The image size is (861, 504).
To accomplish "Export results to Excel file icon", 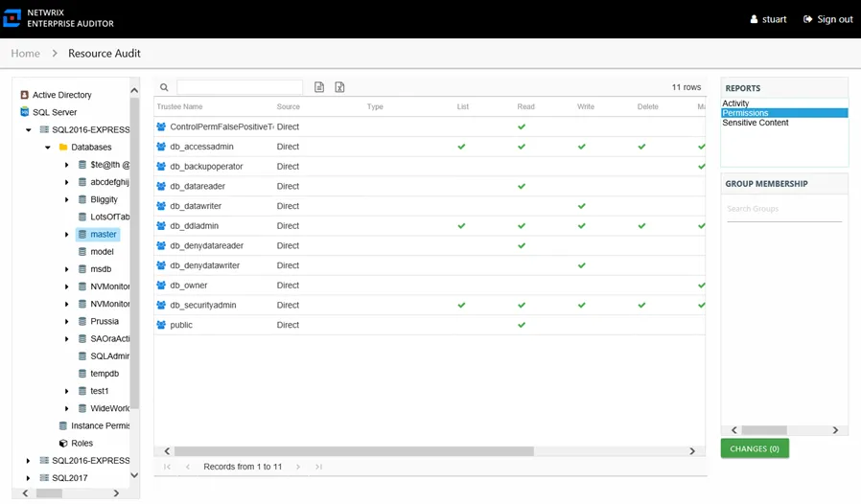I will [339, 87].
